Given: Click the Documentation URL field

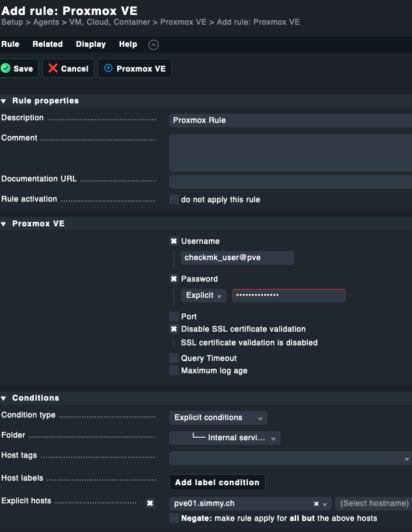Looking at the screenshot, I should (290, 182).
